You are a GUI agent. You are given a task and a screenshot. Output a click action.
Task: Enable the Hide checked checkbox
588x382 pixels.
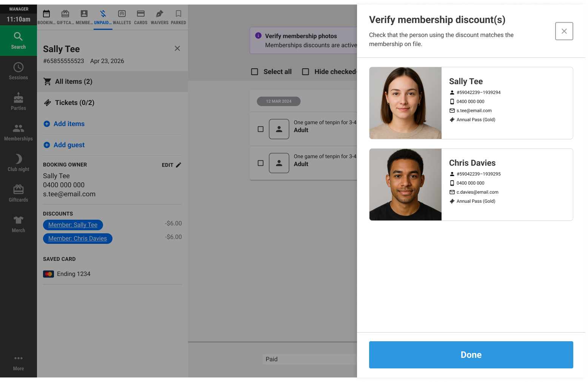coord(306,72)
